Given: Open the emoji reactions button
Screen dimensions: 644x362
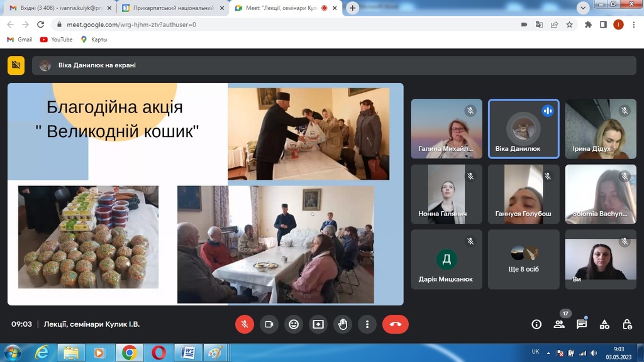Looking at the screenshot, I should 294,324.
